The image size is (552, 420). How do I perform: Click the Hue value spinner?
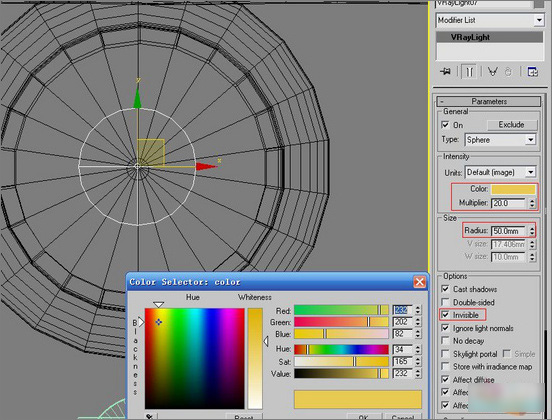point(418,349)
